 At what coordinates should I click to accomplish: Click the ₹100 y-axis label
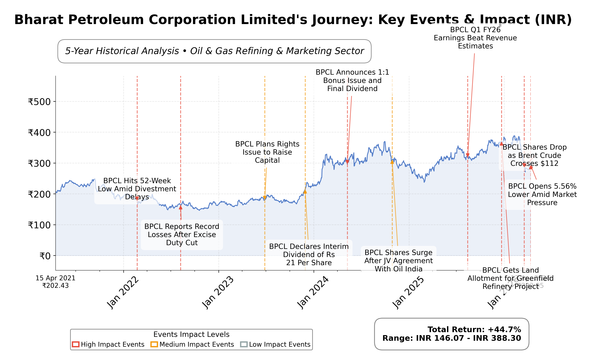[x=40, y=225]
